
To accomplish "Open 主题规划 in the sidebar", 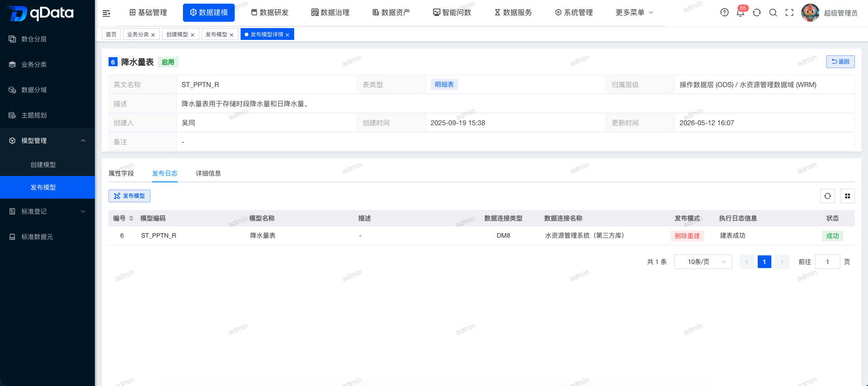I will (47, 115).
